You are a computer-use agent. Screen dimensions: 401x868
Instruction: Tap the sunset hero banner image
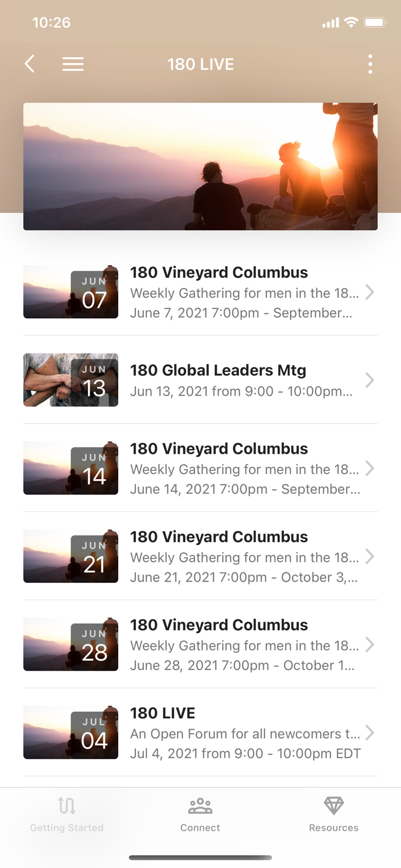200,167
